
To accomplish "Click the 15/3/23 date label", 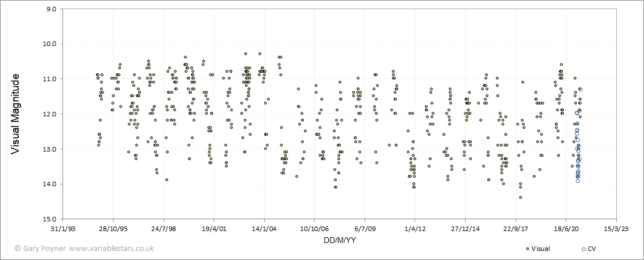I will click(617, 229).
